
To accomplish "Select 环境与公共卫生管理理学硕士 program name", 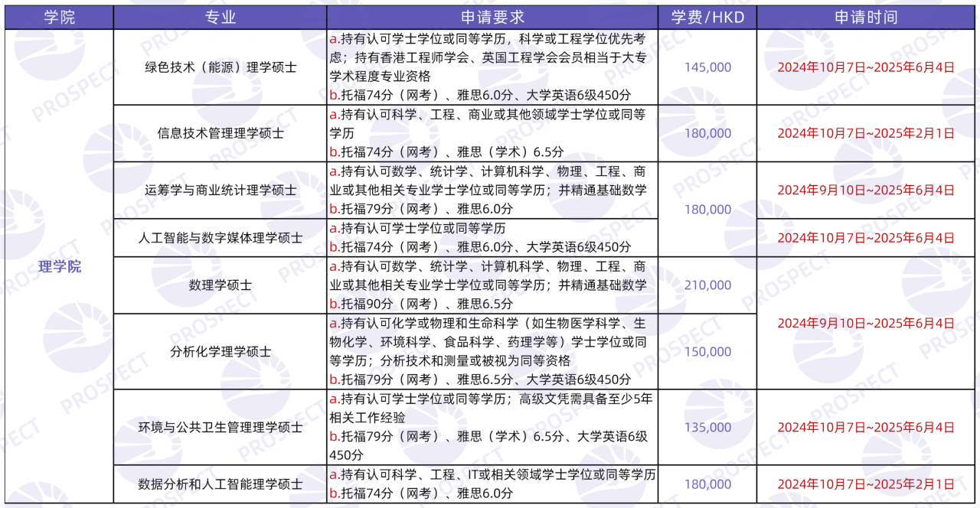I will point(220,427).
